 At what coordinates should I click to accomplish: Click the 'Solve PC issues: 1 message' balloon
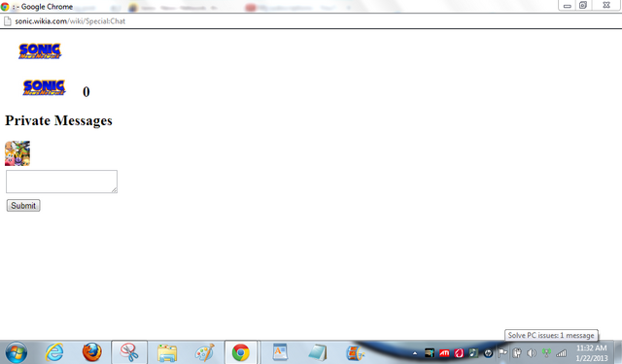(x=551, y=336)
